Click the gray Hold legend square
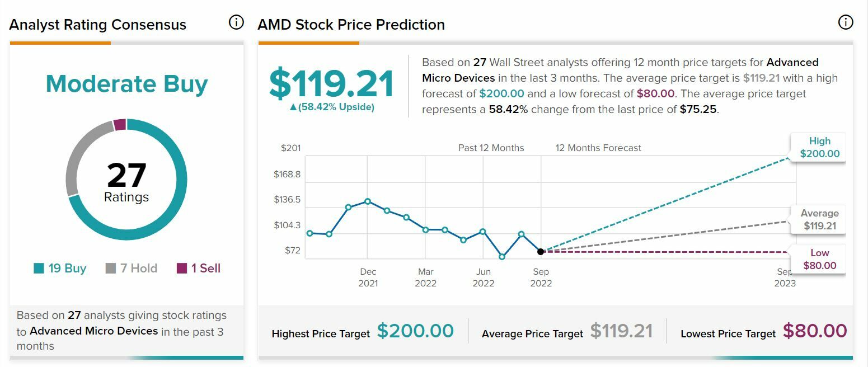 [x=111, y=269]
